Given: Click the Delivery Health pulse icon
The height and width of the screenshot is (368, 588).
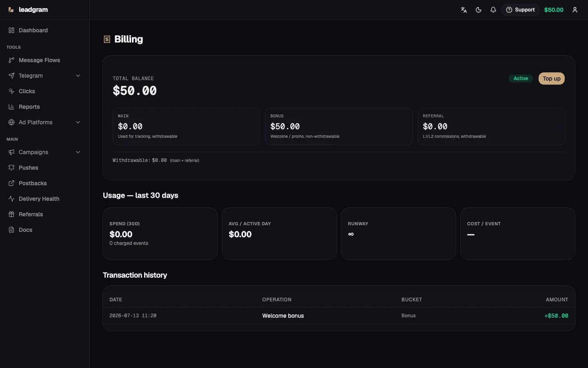Looking at the screenshot, I should (11, 199).
